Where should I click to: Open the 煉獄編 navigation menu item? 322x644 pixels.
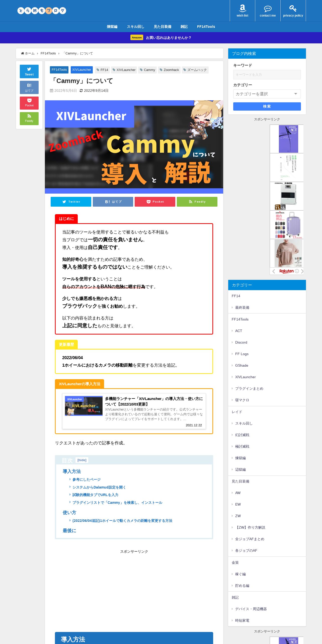click(x=112, y=27)
